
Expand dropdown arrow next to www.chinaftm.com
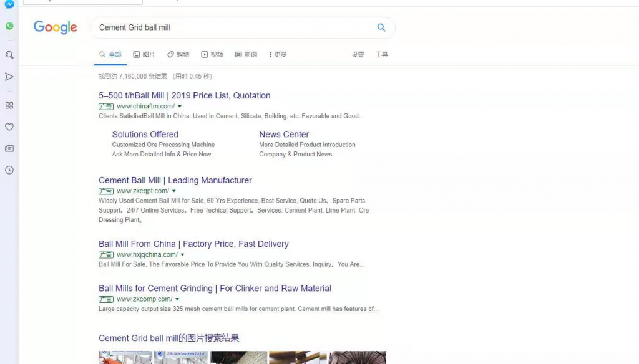(x=179, y=106)
